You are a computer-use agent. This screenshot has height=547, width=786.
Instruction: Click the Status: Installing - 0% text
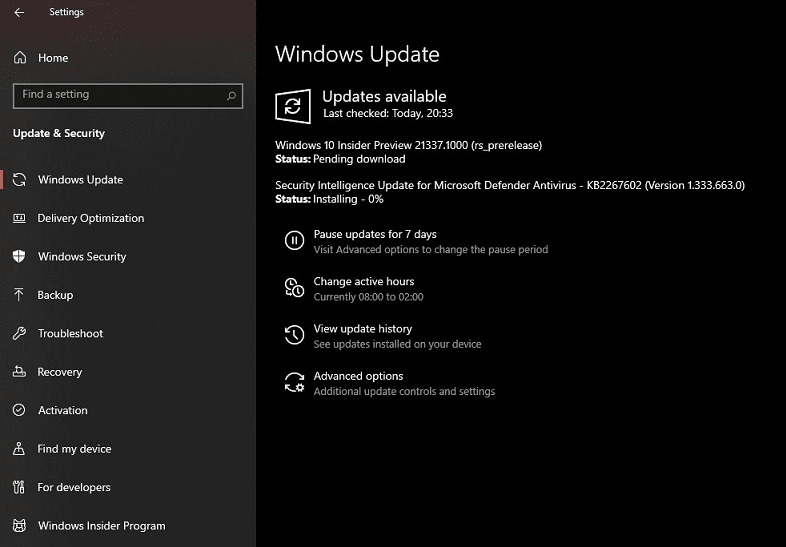pyautogui.click(x=329, y=199)
